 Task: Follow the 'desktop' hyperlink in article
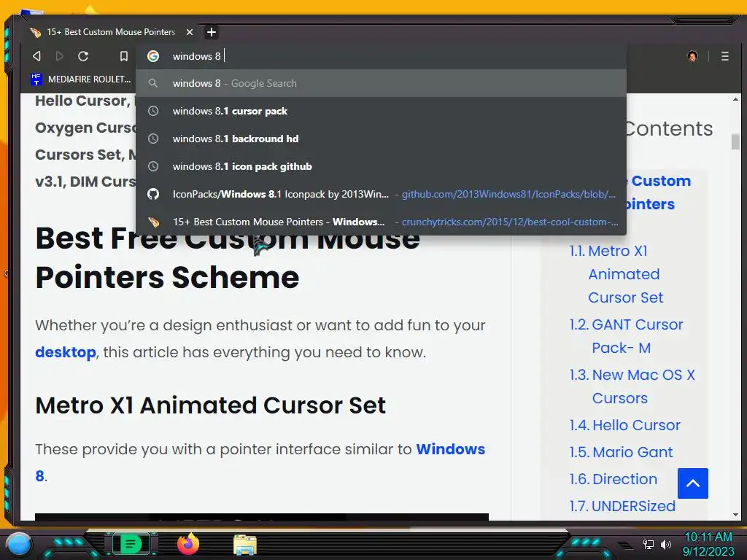(x=66, y=352)
